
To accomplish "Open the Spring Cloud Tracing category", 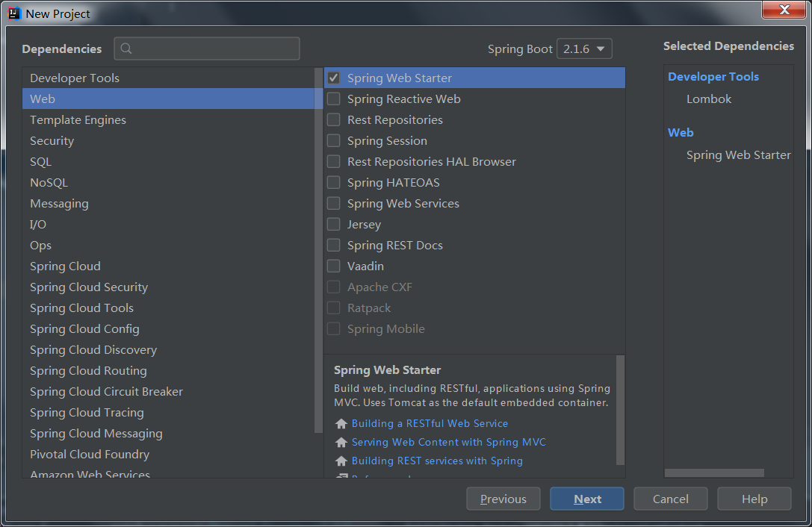I will [168, 412].
